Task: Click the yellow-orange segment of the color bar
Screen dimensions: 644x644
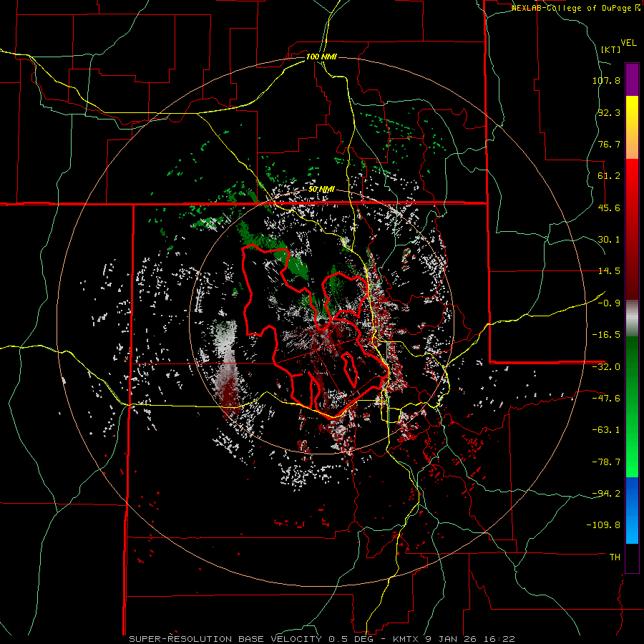Action: click(x=632, y=127)
